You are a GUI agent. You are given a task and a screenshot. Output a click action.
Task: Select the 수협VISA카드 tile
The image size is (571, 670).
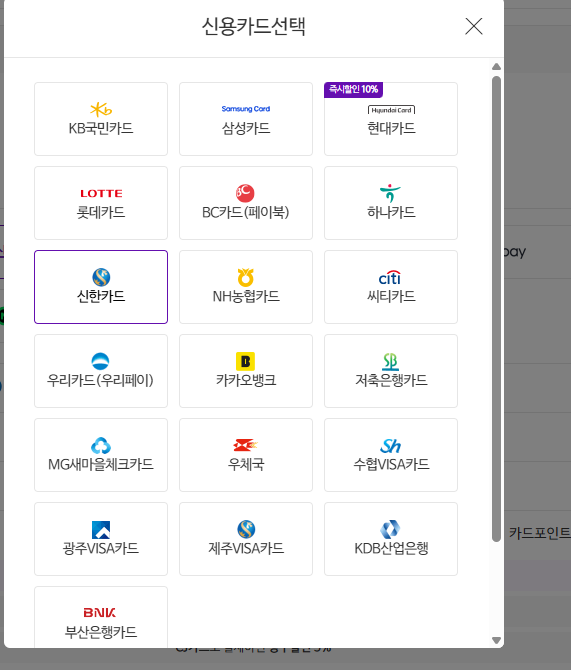(x=391, y=455)
